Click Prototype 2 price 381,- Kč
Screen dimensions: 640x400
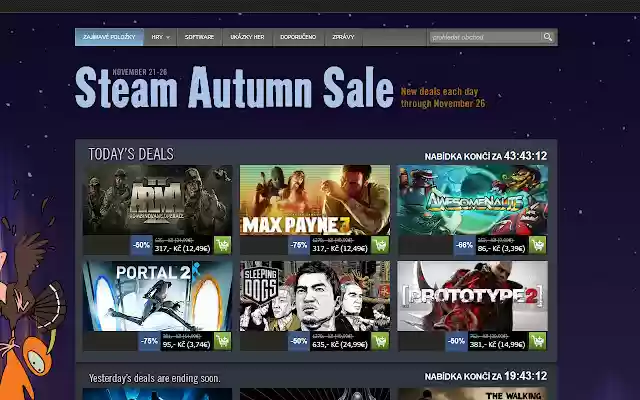tap(497, 344)
